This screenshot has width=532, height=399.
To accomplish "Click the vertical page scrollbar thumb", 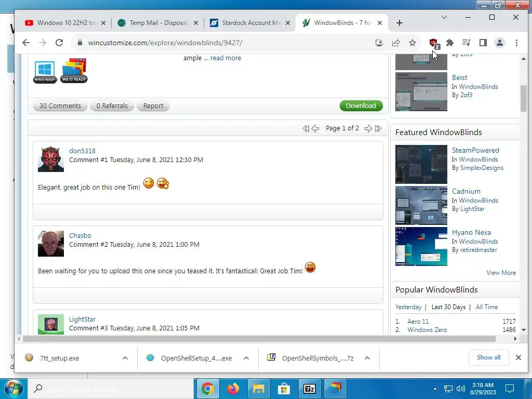I will 524,98.
